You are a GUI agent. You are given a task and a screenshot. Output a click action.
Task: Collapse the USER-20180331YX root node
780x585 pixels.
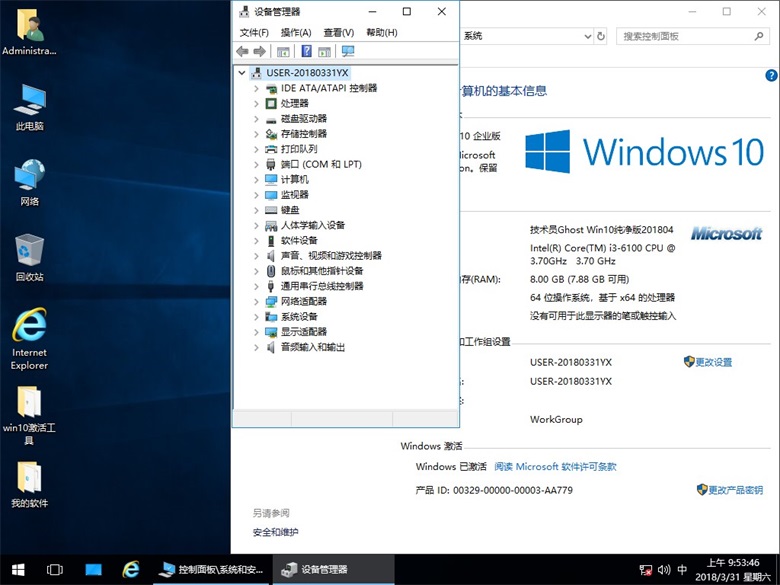242,73
